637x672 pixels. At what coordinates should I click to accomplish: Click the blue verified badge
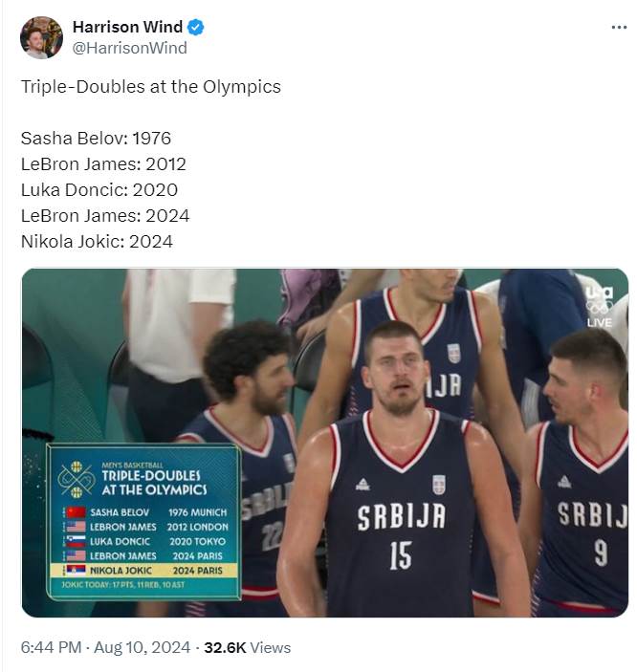(196, 27)
